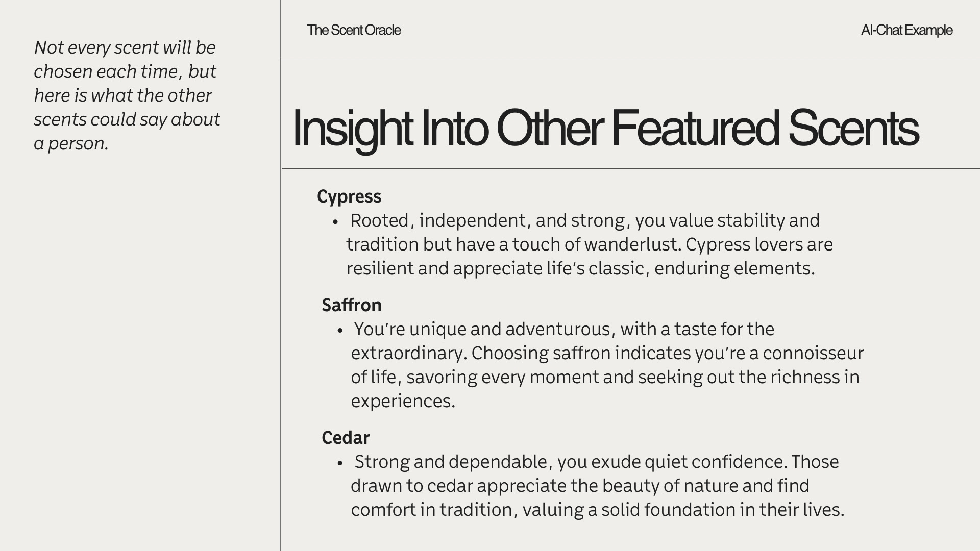This screenshot has width=980, height=551.
Task: Click the Saffron heading
Action: [352, 305]
